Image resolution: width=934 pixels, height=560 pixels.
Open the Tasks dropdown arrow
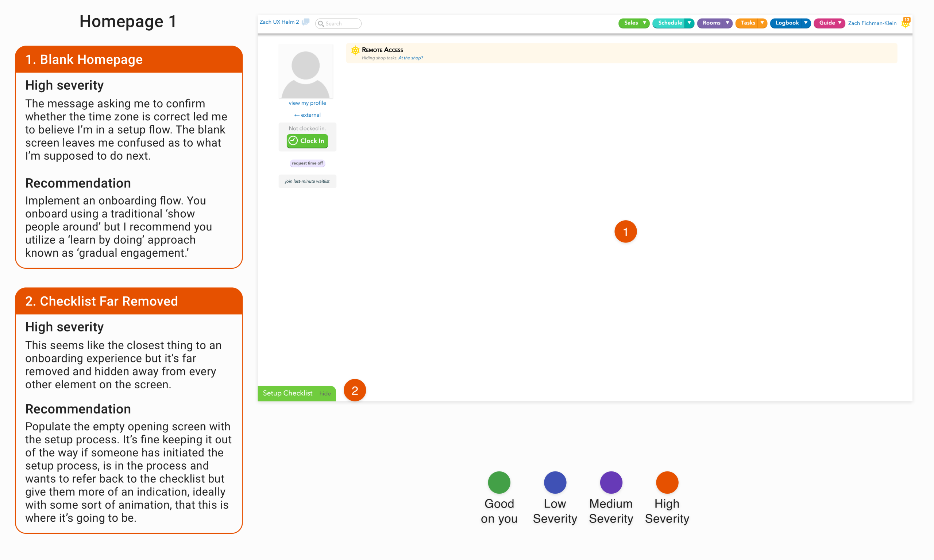762,23
